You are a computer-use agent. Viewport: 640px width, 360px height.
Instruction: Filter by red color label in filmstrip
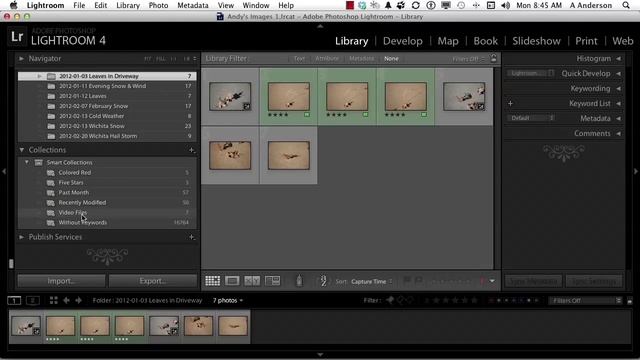click(x=491, y=301)
